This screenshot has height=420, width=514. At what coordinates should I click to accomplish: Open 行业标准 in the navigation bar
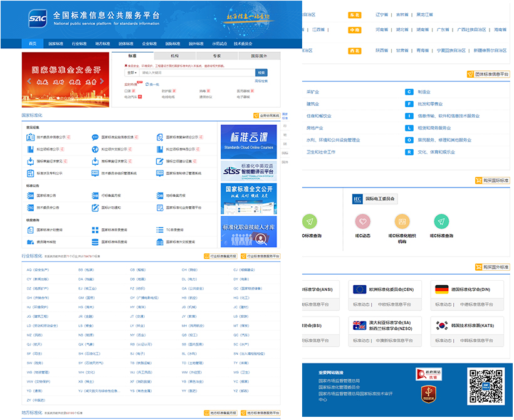(x=79, y=44)
